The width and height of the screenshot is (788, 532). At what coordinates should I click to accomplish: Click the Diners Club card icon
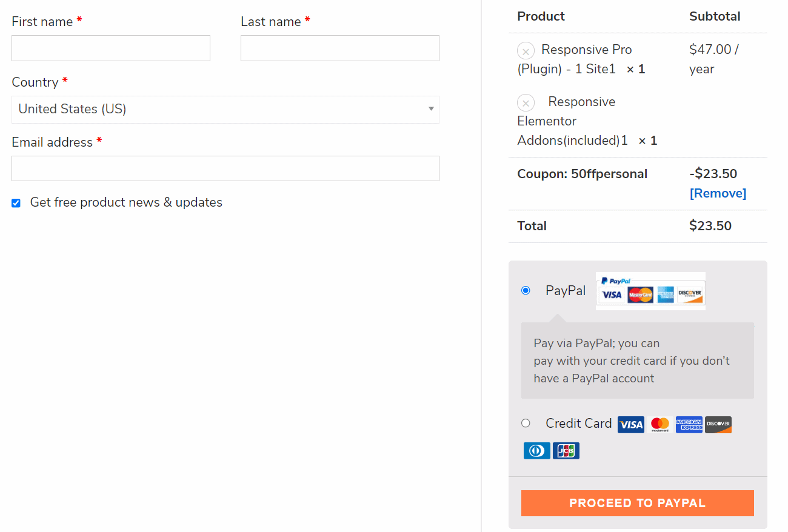pos(536,450)
